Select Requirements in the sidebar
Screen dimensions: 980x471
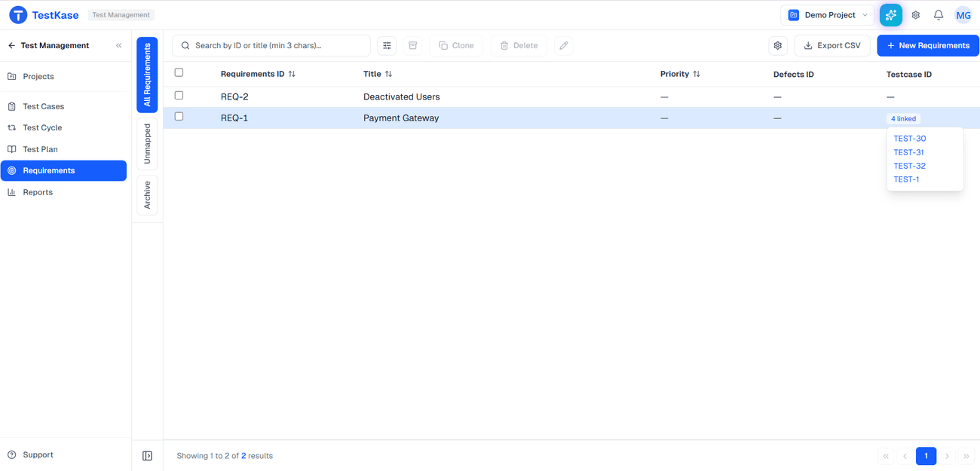[63, 171]
